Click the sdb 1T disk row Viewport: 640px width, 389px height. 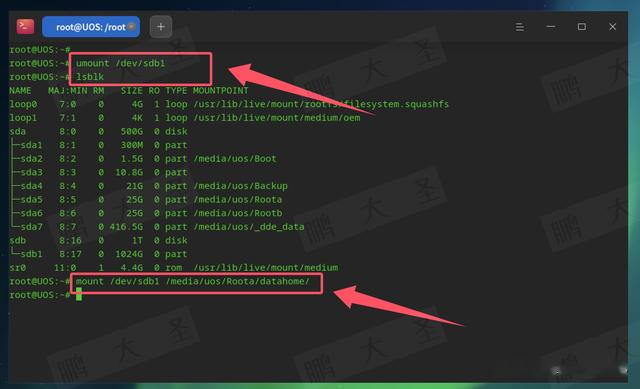pos(98,240)
